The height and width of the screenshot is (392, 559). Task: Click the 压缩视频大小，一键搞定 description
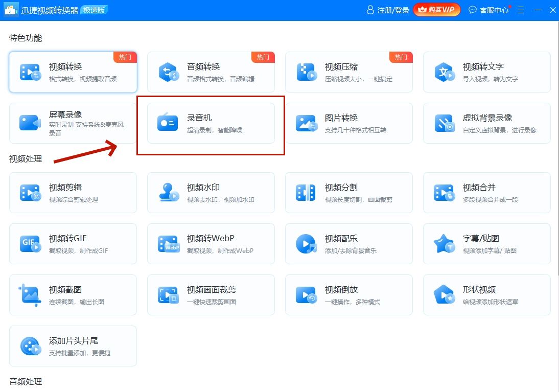pos(359,79)
